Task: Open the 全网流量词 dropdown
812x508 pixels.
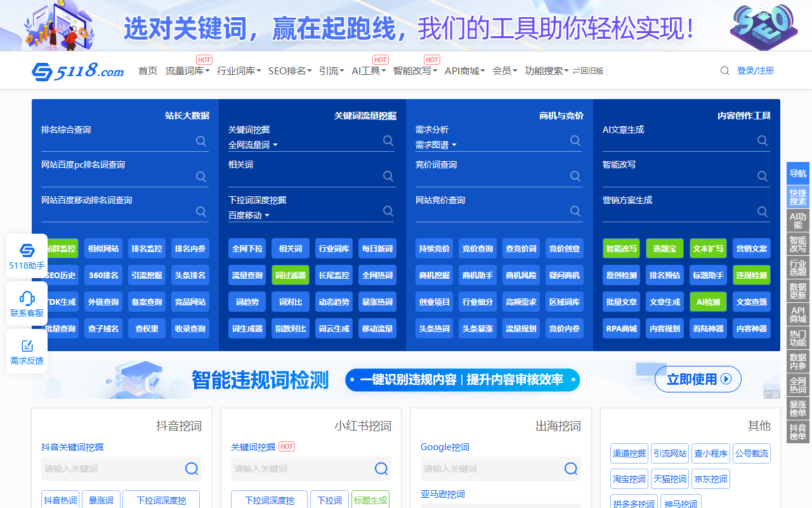Action: tap(253, 145)
